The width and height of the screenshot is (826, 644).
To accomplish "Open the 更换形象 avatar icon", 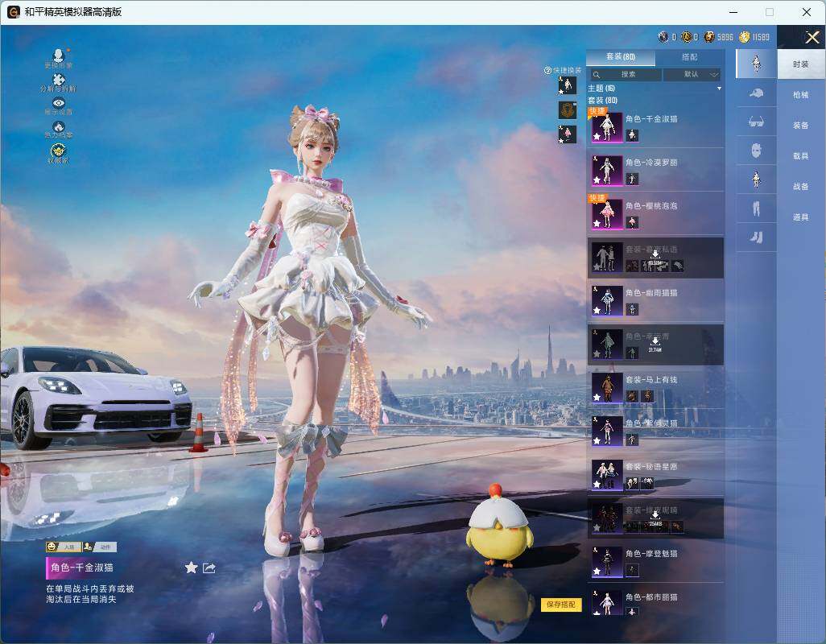I will point(59,55).
